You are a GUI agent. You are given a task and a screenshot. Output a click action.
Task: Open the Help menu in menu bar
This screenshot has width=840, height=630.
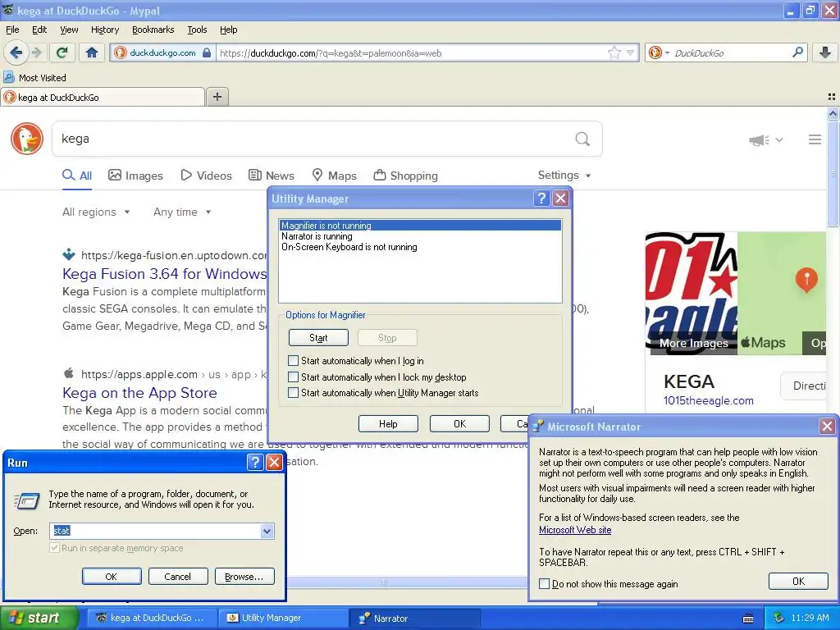[x=228, y=30]
